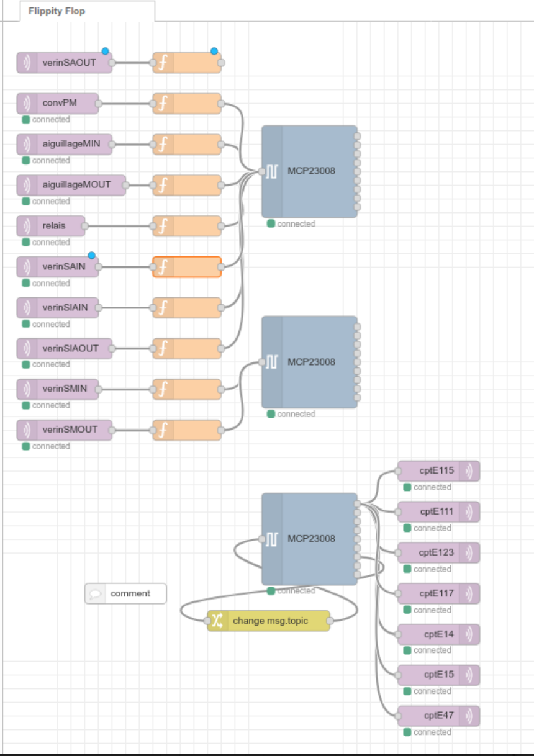Select the function node next to verinSMOUT

click(x=187, y=430)
